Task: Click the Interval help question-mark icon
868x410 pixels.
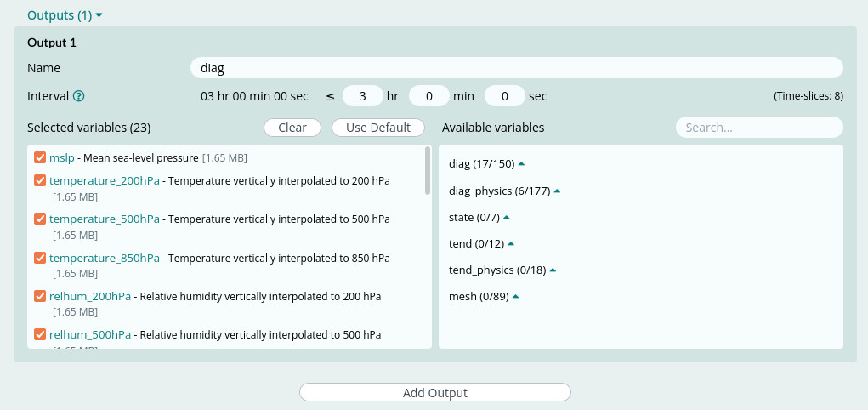Action: point(78,96)
